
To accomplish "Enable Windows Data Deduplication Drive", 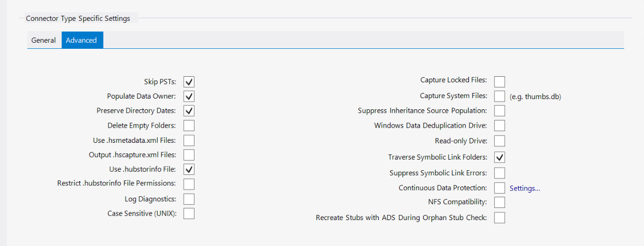I will [499, 126].
